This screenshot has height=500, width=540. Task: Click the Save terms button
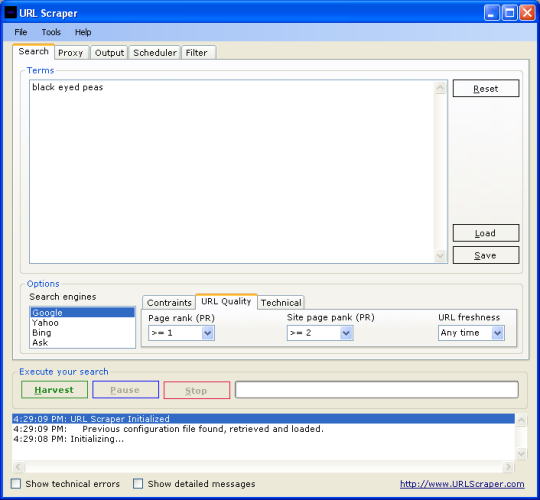click(x=486, y=255)
